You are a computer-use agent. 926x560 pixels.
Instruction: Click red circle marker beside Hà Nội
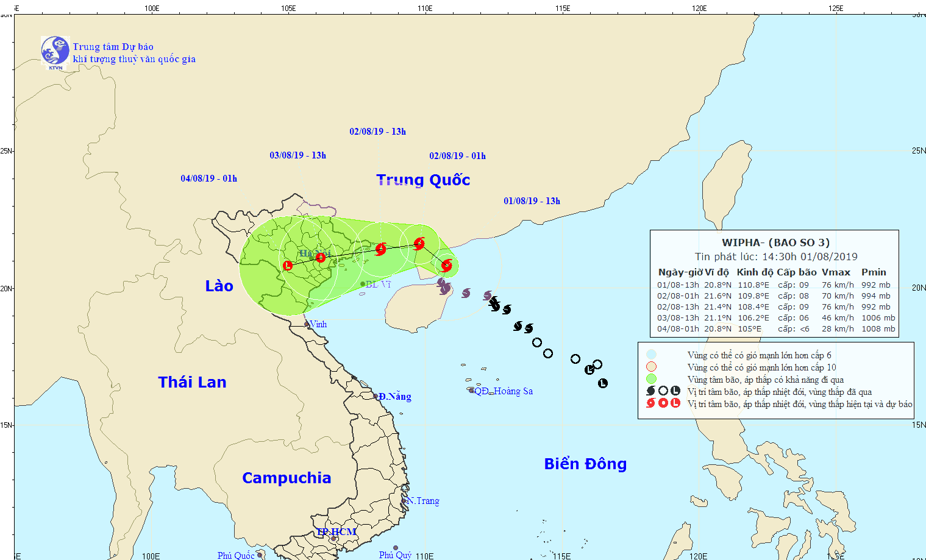click(321, 258)
